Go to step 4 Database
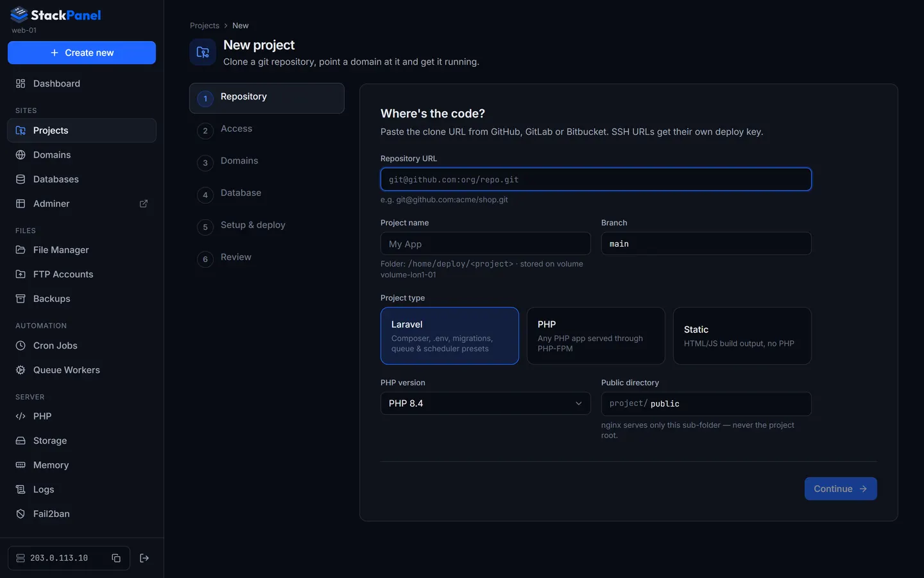Image resolution: width=924 pixels, height=578 pixels. 267,194
